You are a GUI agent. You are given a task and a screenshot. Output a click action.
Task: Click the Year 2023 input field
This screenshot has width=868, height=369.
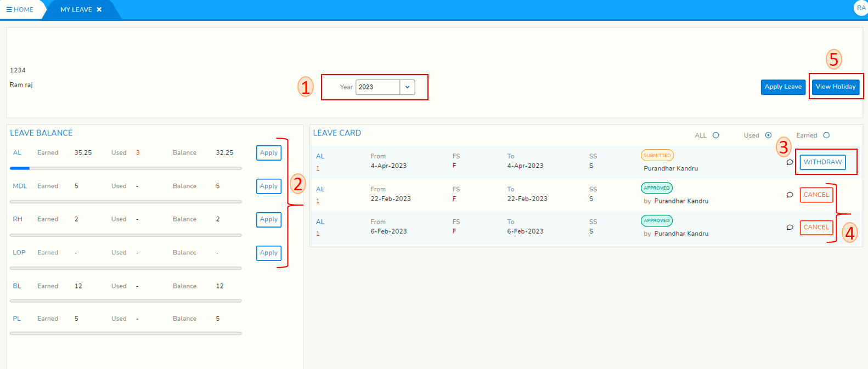377,87
